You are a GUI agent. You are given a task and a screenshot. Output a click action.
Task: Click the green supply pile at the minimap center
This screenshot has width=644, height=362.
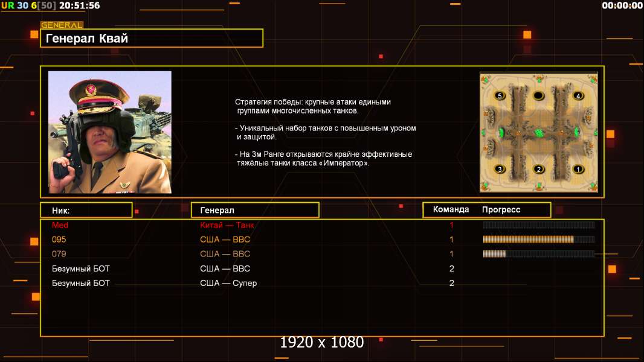(x=538, y=133)
